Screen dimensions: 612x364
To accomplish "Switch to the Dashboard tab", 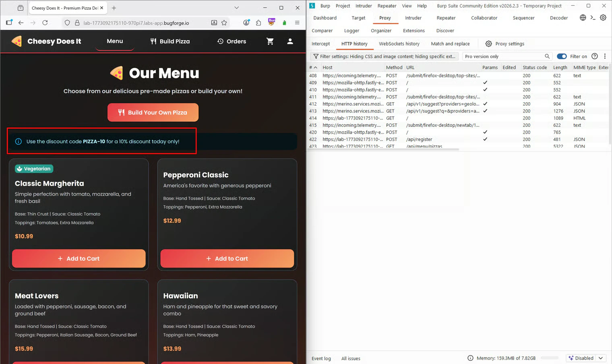I will 325,18.
